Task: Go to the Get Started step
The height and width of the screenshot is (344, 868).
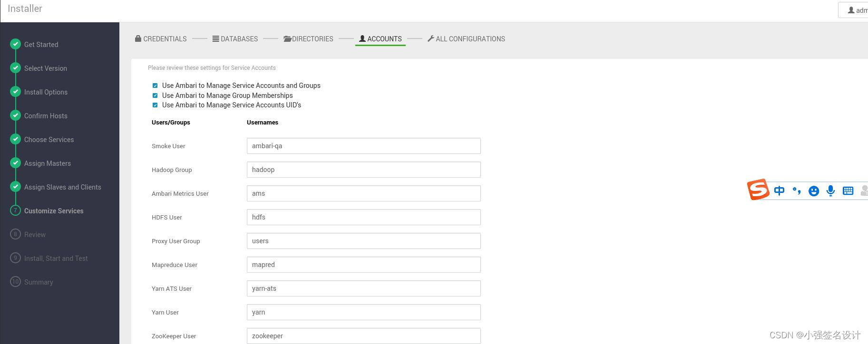Action: coord(41,45)
